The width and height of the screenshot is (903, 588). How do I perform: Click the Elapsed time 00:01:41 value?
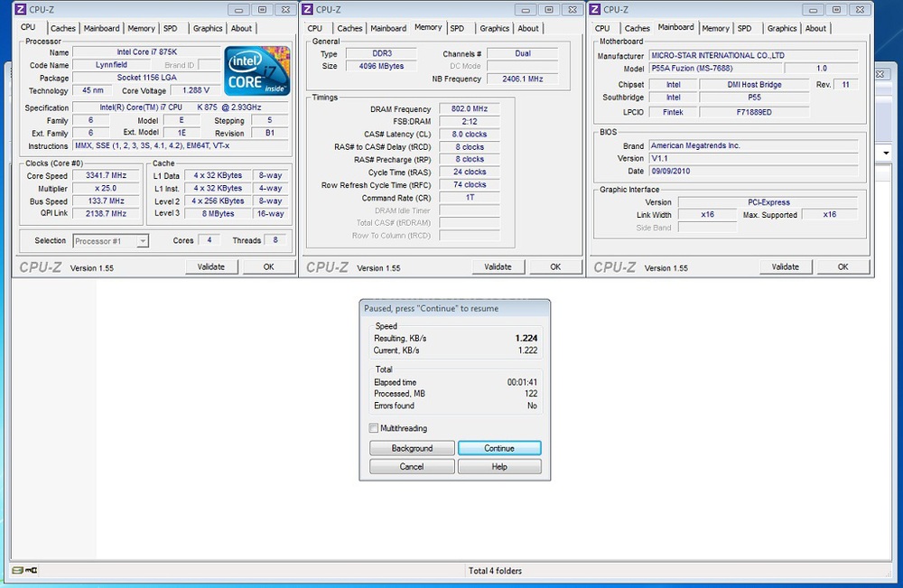click(522, 382)
